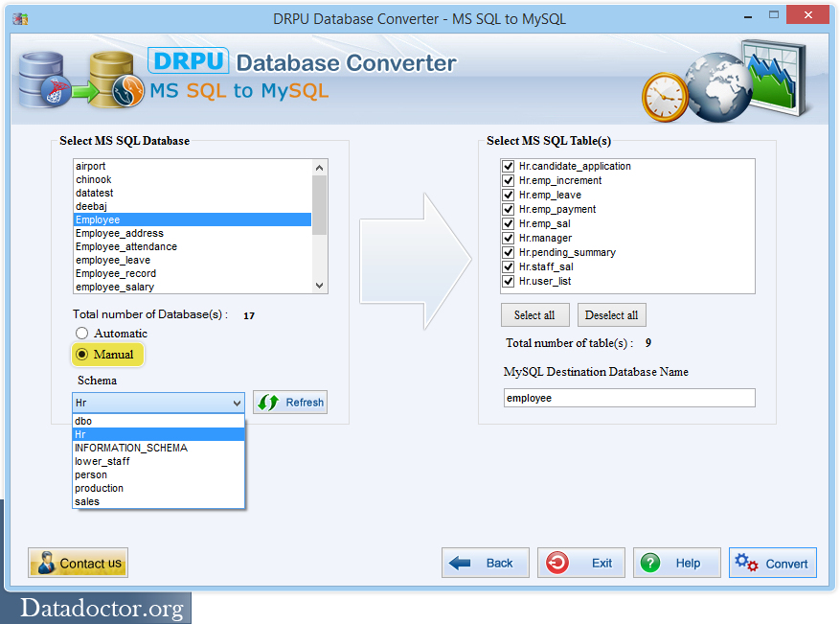Screen dimensions: 840x624
Task: Click the Convert gears icon
Action: [x=746, y=563]
